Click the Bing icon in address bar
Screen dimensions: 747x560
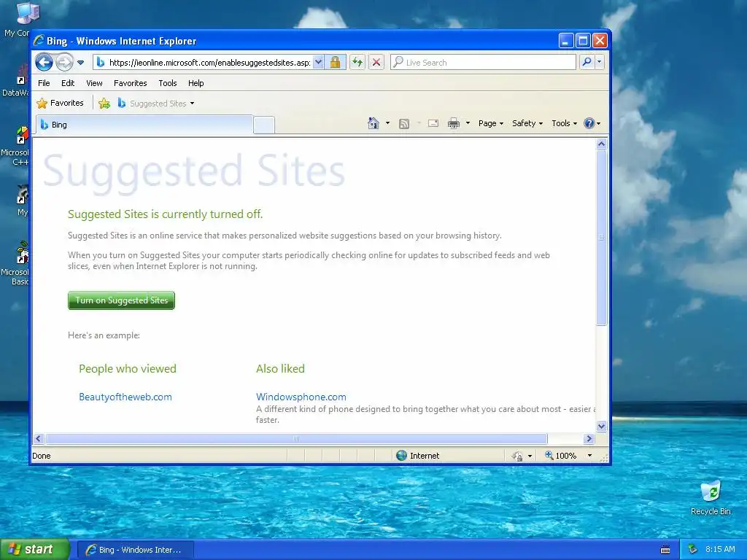pyautogui.click(x=101, y=63)
